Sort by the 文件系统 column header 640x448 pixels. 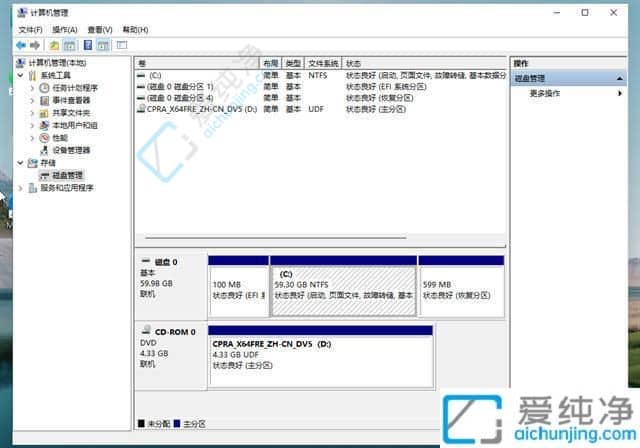click(323, 63)
